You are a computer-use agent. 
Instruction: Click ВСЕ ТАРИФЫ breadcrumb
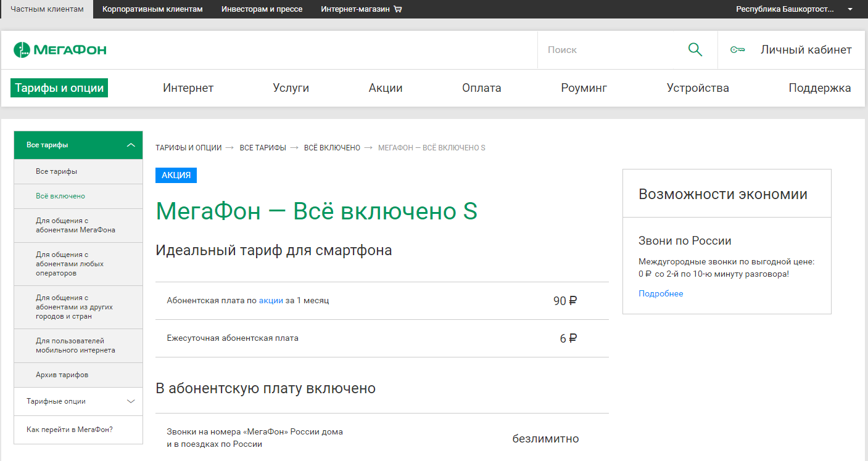tap(263, 148)
